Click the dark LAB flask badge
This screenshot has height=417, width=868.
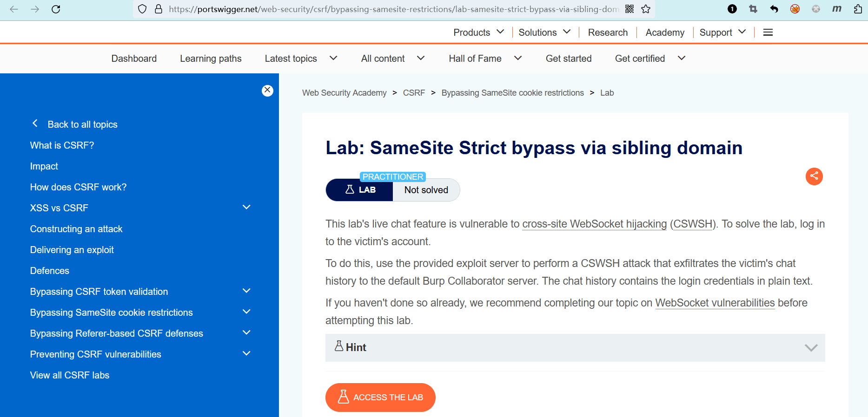[359, 190]
